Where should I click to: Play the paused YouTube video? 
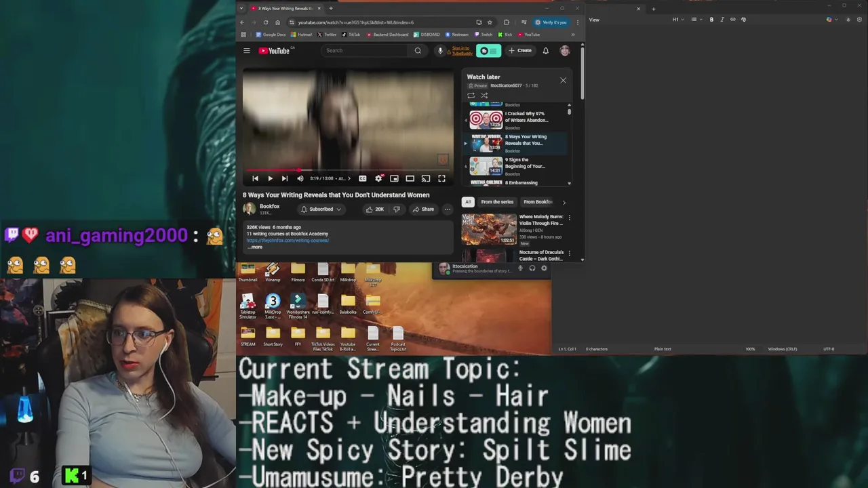270,178
